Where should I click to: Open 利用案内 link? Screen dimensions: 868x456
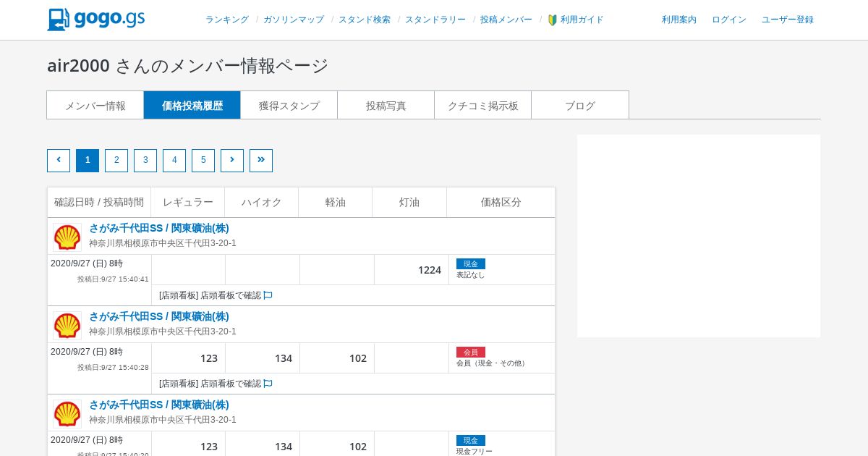click(x=679, y=20)
